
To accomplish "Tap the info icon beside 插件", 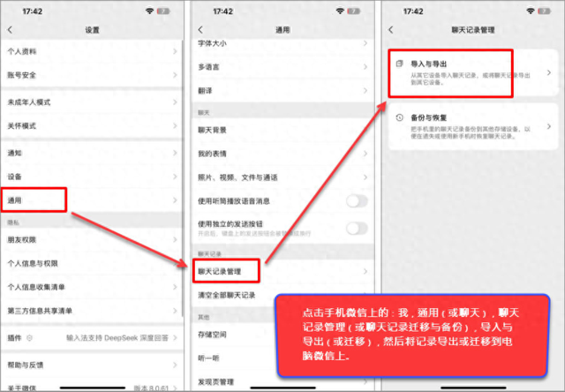I will (29, 338).
